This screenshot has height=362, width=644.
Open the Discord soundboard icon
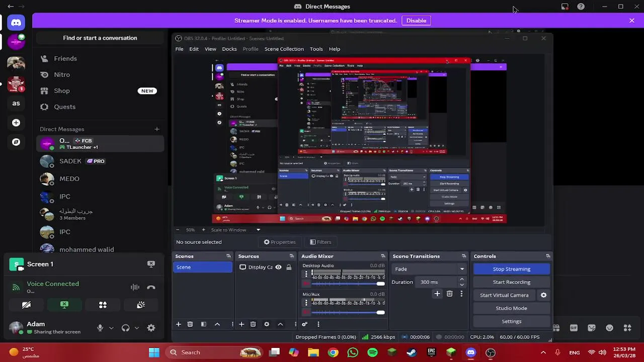(141, 305)
